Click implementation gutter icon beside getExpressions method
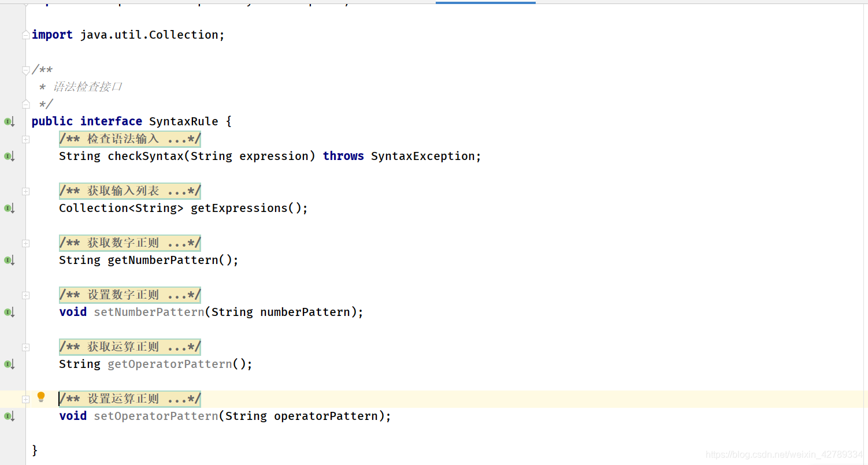Viewport: 868px width, 465px height. [x=9, y=208]
